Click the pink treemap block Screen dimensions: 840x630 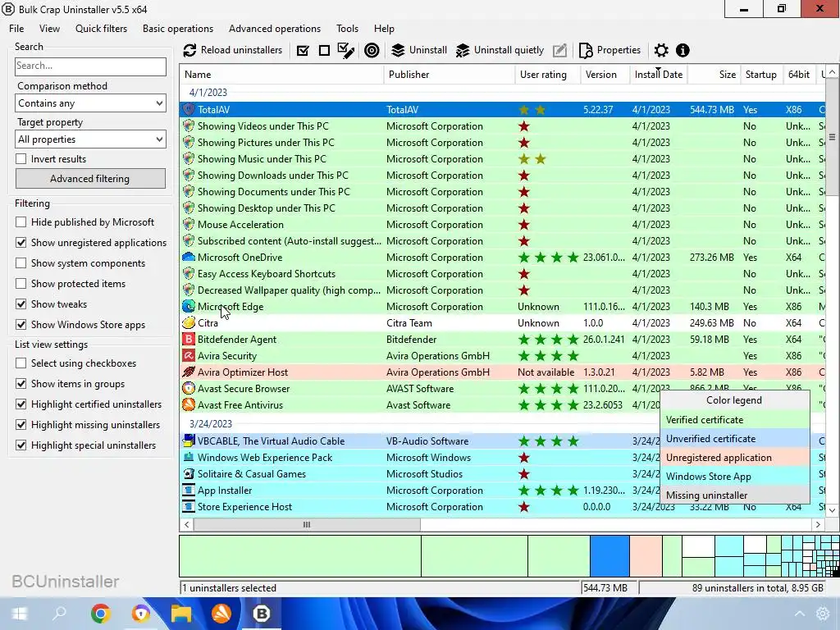(646, 556)
